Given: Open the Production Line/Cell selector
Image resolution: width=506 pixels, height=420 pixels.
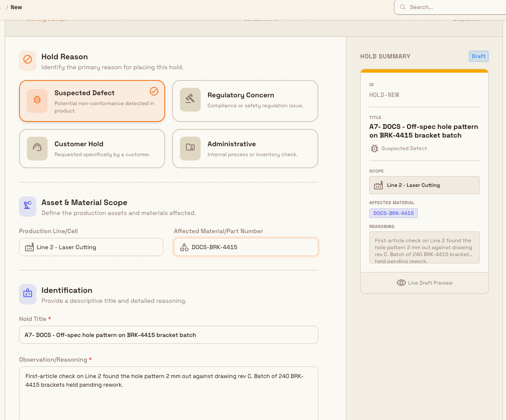Looking at the screenshot, I should (91, 247).
